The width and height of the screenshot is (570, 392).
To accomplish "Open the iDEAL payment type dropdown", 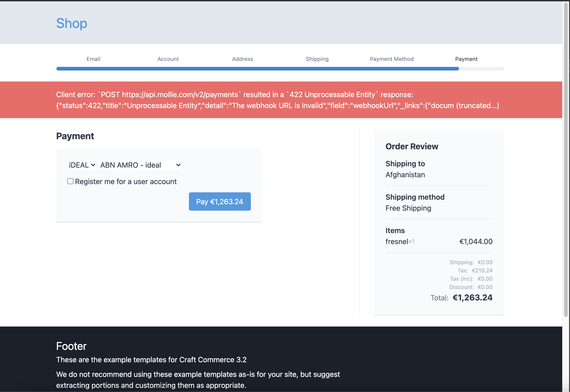I will point(82,165).
